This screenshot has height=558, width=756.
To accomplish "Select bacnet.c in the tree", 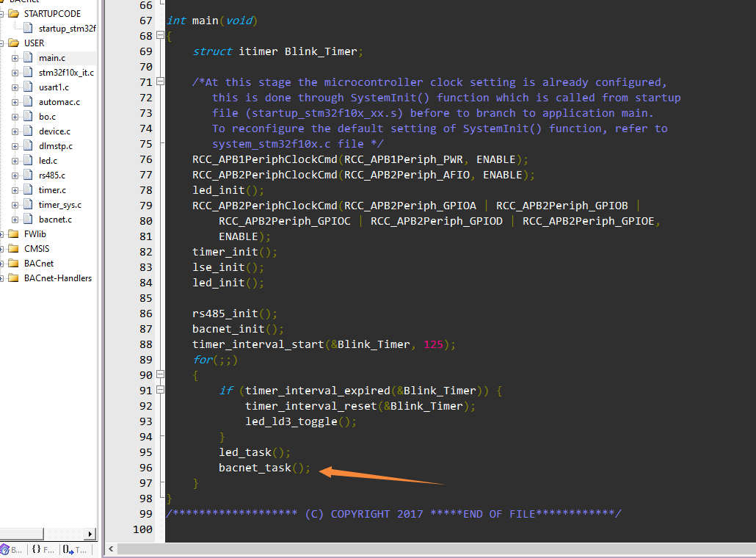I will tap(55, 220).
